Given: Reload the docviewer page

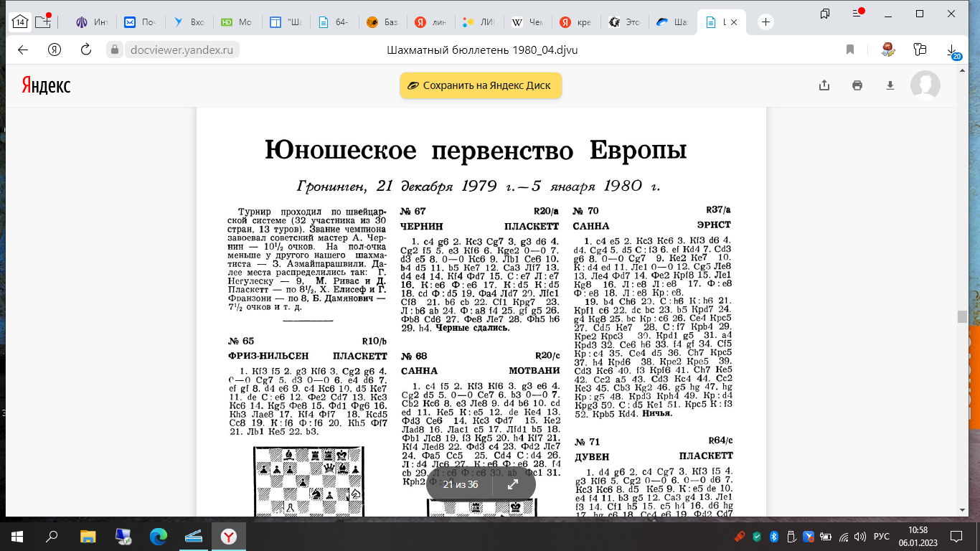Looking at the screenshot, I should [85, 50].
